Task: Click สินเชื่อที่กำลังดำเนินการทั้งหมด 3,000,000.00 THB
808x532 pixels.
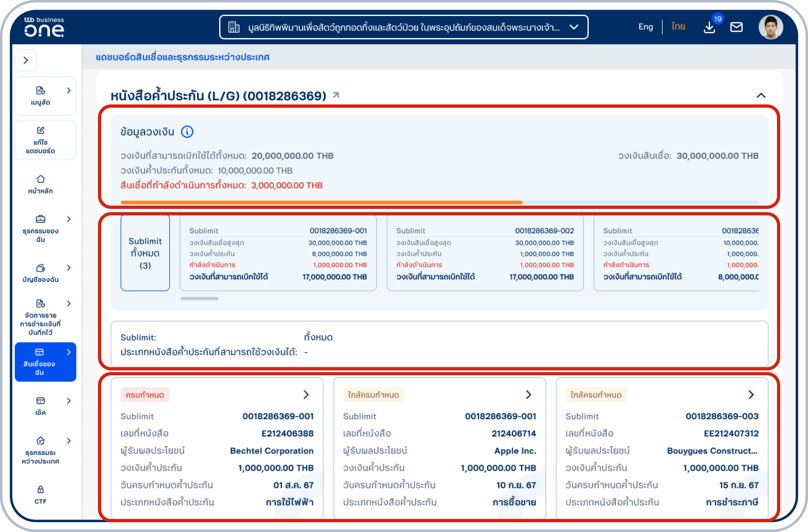Action: 222,185
